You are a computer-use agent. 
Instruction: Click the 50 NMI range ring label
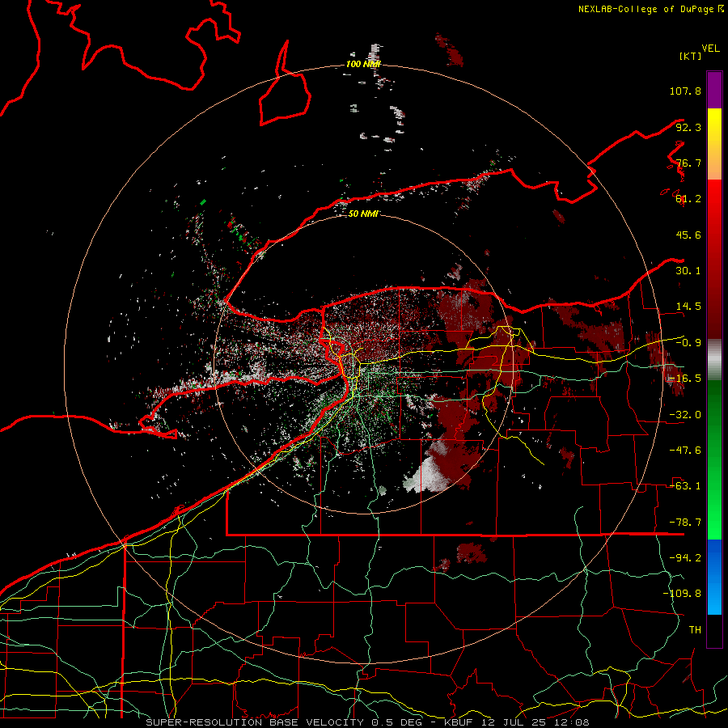pyautogui.click(x=363, y=214)
